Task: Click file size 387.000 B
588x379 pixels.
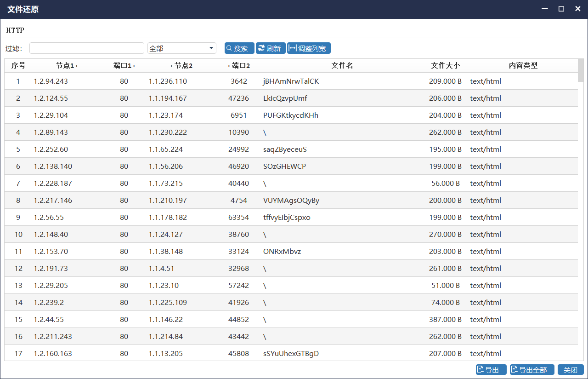Action: coord(446,320)
